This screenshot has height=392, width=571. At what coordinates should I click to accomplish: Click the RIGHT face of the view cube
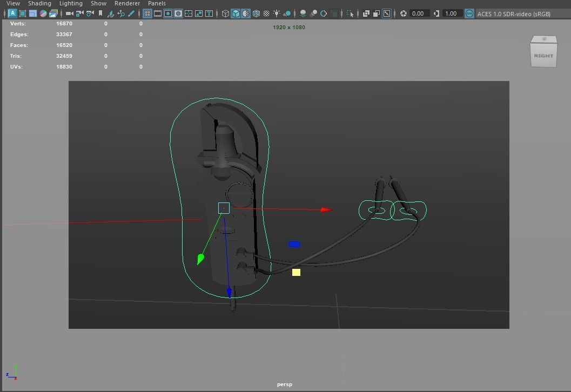[543, 55]
